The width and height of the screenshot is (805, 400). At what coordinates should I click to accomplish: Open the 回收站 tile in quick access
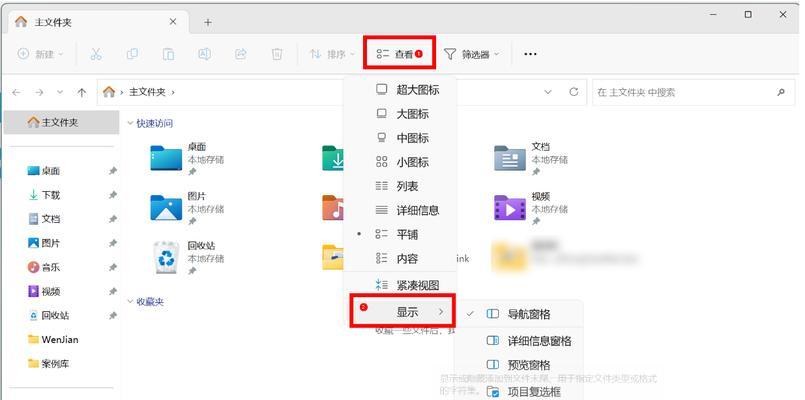click(x=188, y=257)
